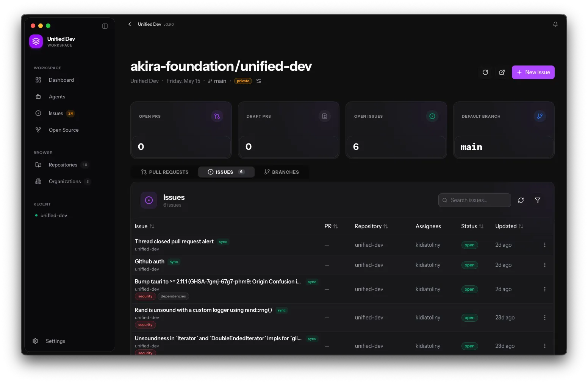The image size is (588, 383).
Task: Click the Dashboard grid icon
Action: pyautogui.click(x=38, y=80)
